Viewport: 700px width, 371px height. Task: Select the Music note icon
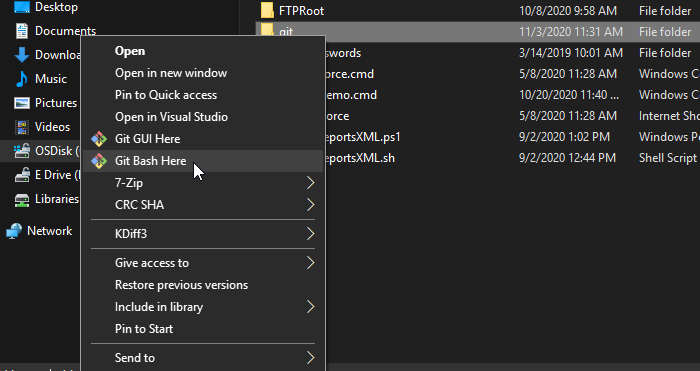coord(21,79)
